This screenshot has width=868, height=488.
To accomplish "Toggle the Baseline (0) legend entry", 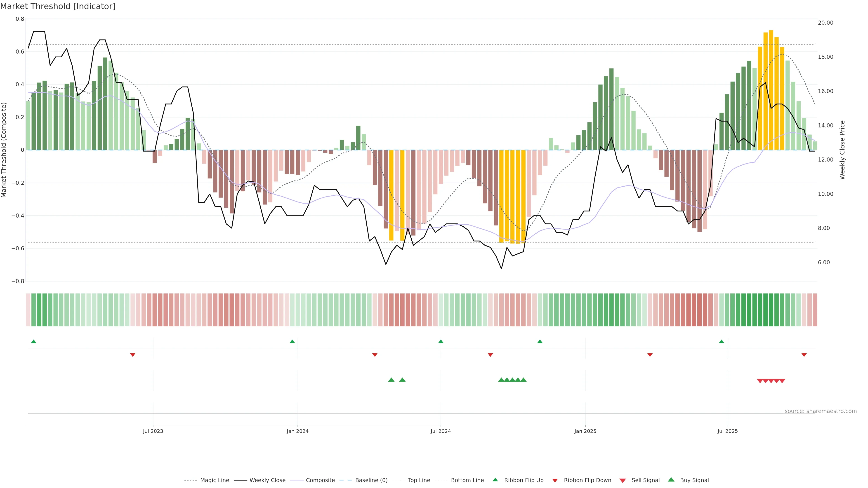I will 371,480.
